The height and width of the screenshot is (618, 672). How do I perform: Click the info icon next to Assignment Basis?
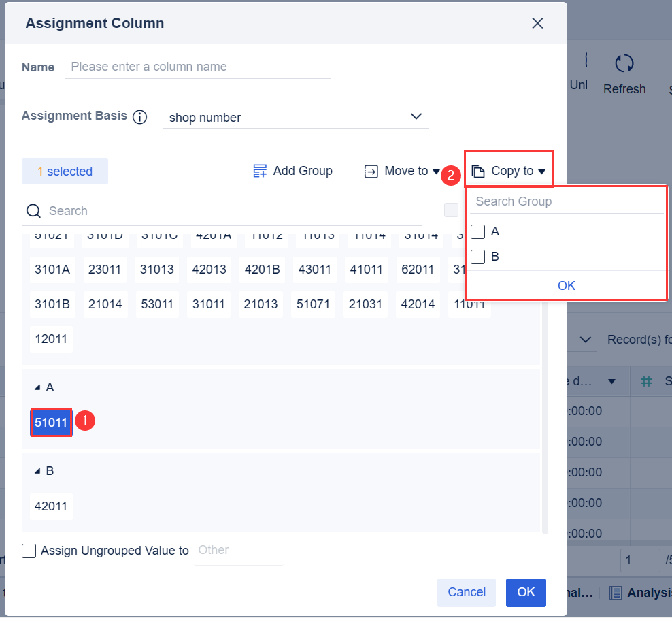[x=139, y=116]
